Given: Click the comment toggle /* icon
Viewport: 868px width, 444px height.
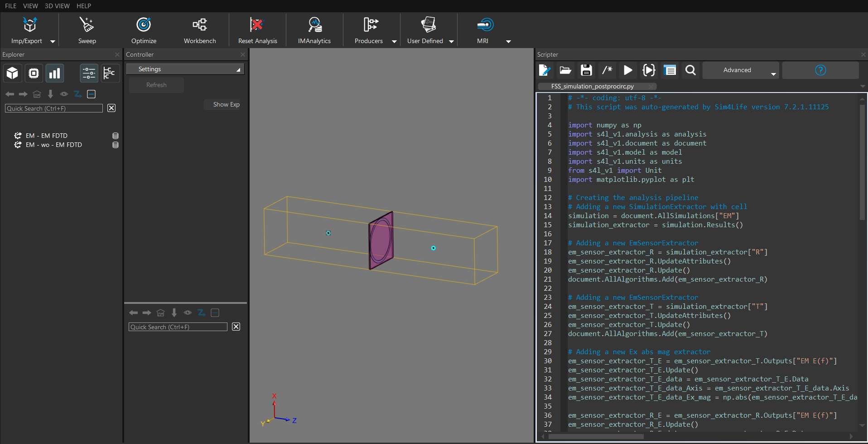Looking at the screenshot, I should point(607,70).
